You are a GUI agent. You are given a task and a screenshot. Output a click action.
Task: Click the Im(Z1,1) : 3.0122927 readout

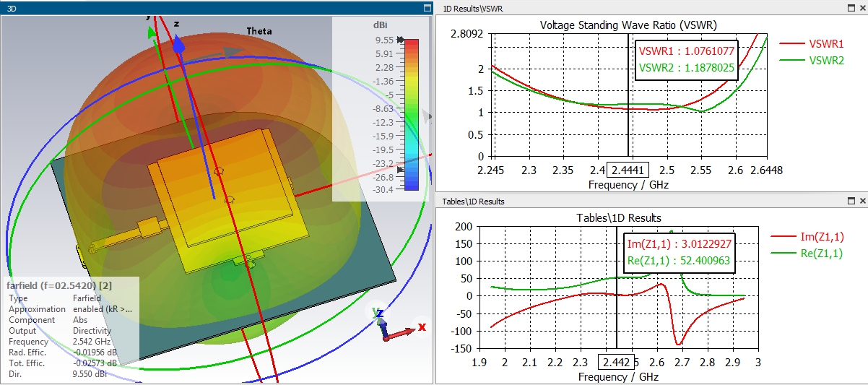coord(680,245)
